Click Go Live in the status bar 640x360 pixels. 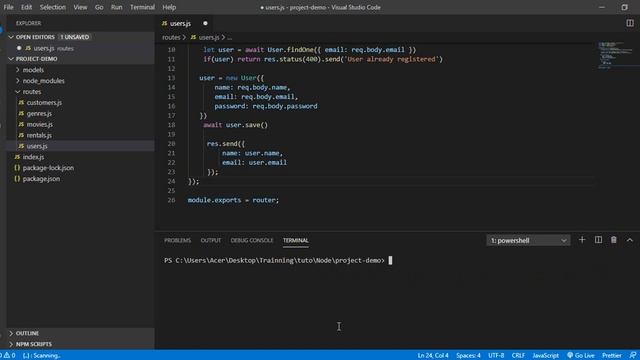click(581, 355)
